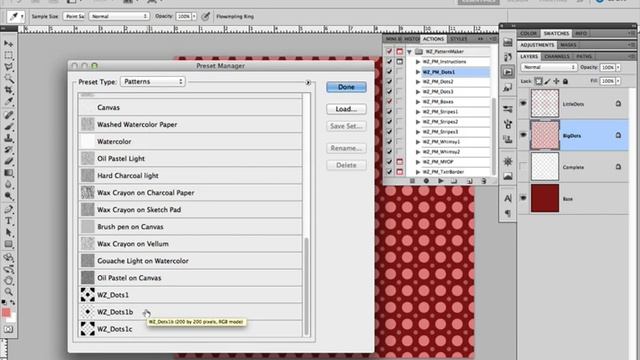Screen dimensions: 640x360
Task: Open the Preset Manager flyout menu arrow
Action: [308, 82]
